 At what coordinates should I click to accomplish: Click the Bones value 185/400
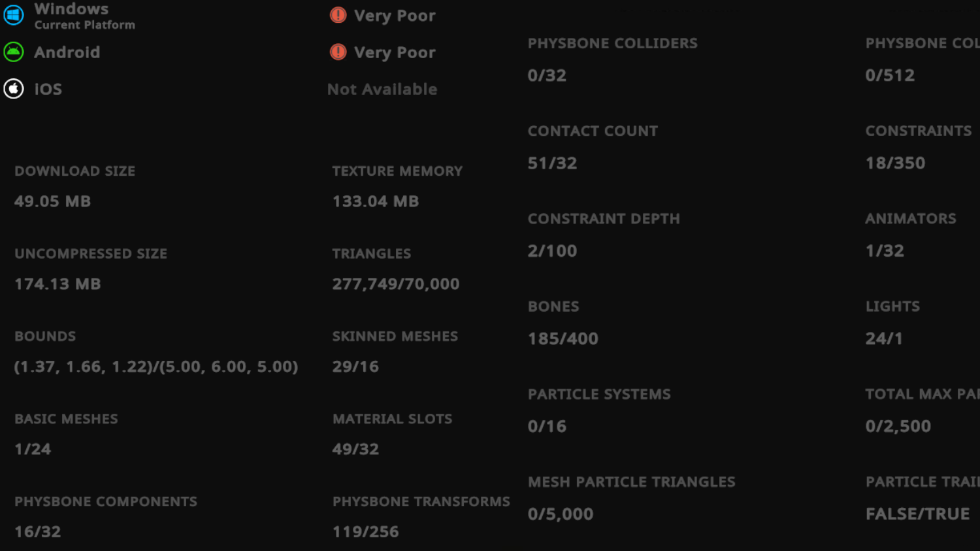pyautogui.click(x=563, y=339)
